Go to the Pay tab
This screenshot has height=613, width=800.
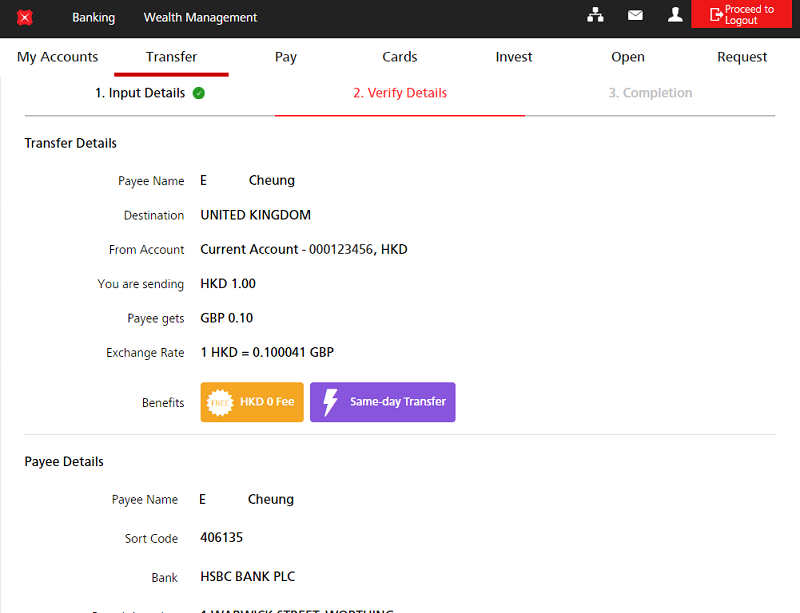pos(286,57)
